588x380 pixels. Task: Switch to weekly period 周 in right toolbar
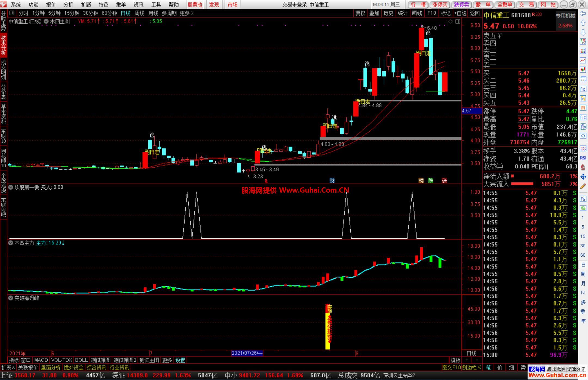[583, 274]
